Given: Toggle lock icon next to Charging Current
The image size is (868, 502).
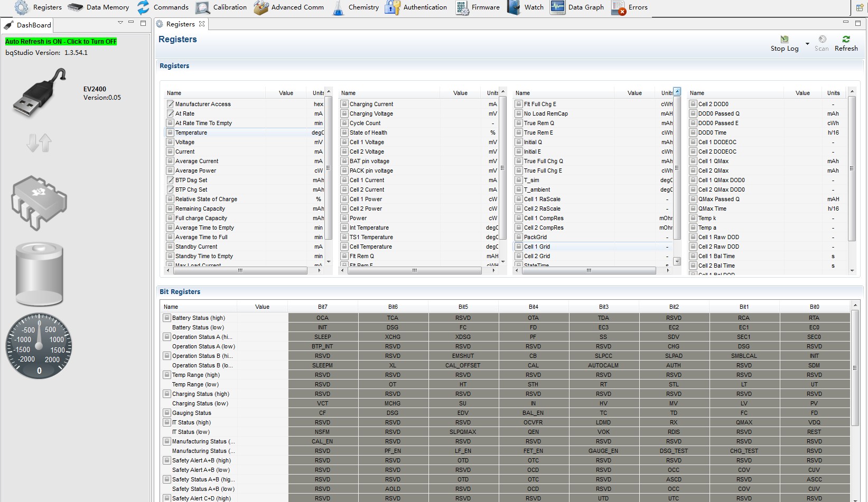Looking at the screenshot, I should point(344,105).
